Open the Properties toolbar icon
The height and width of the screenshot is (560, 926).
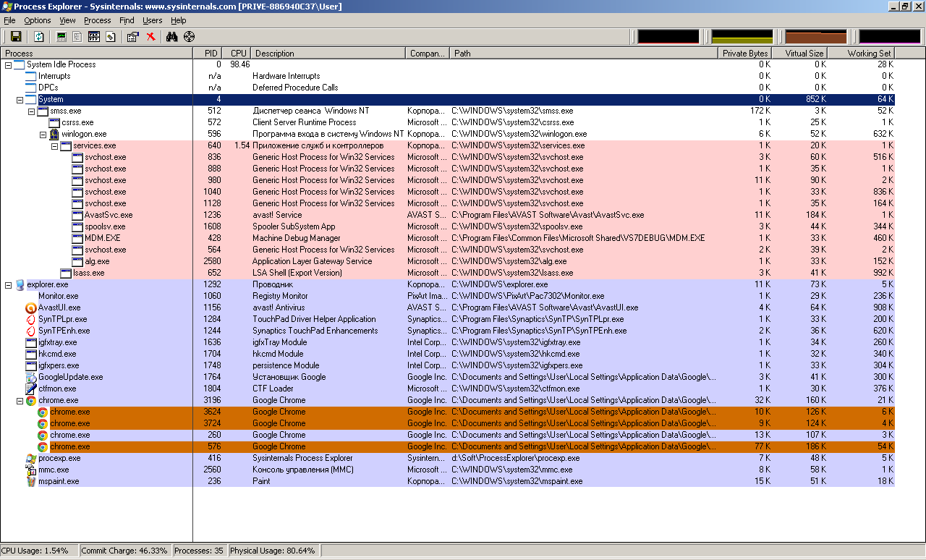132,37
